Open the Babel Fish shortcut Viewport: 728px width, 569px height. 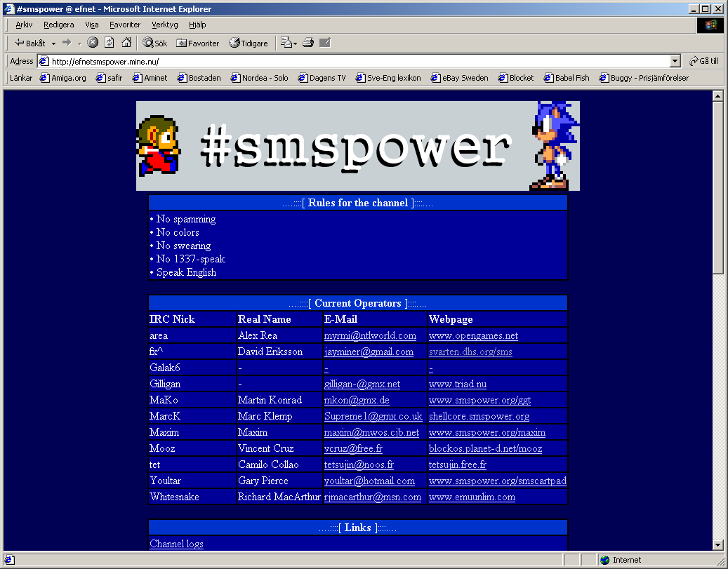pos(567,78)
